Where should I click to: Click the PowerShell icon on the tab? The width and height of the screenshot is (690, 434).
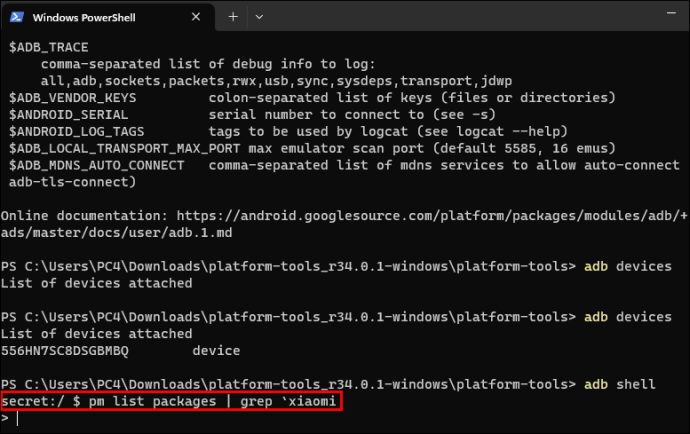17,17
